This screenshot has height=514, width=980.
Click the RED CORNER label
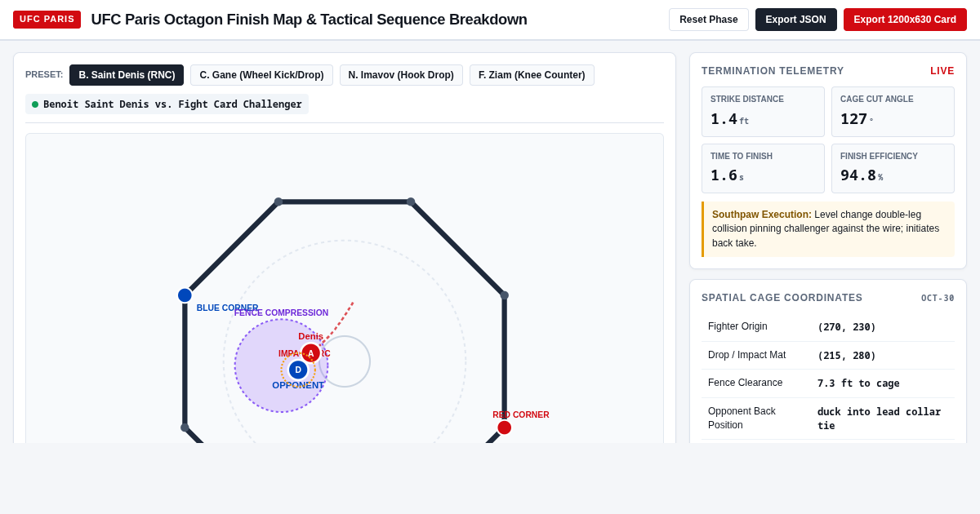click(521, 414)
